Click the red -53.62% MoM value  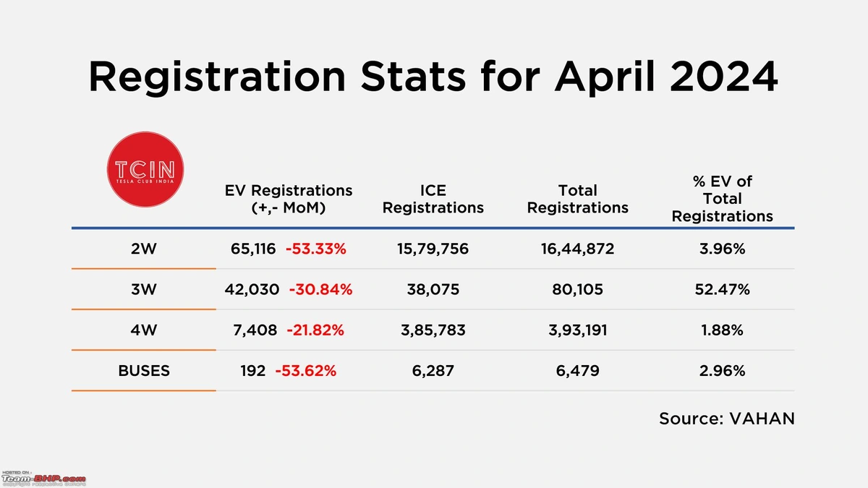(x=306, y=371)
